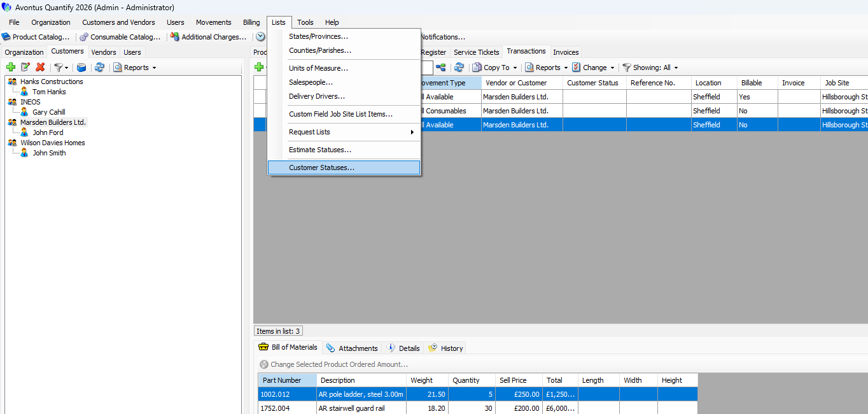
Task: Open the Attachments tab
Action: click(x=353, y=348)
